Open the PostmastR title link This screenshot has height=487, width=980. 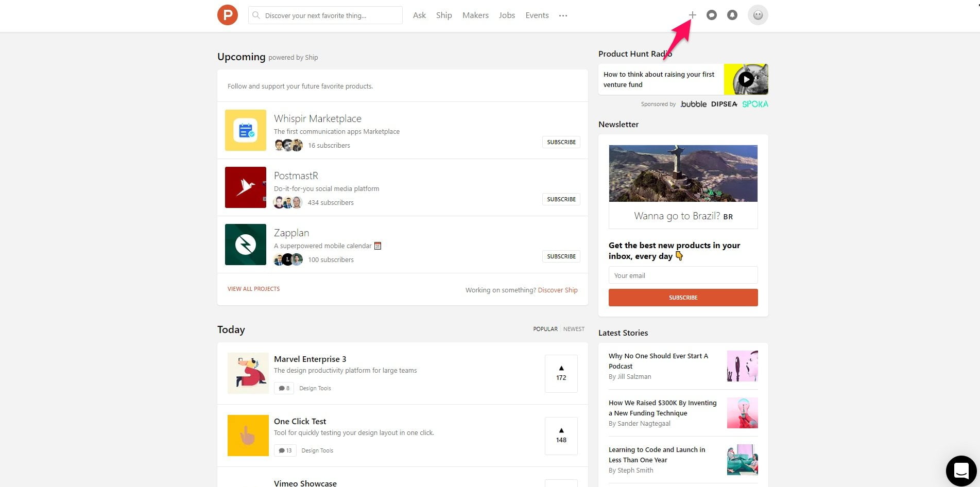point(296,176)
